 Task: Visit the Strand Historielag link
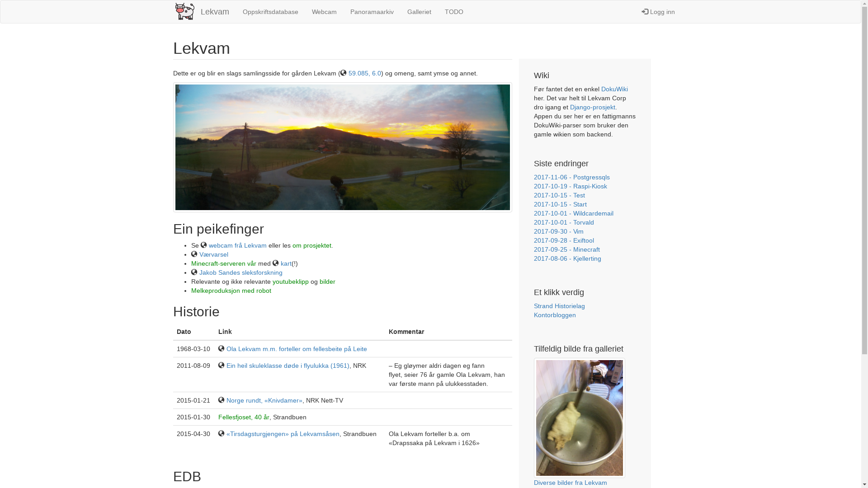tap(559, 306)
